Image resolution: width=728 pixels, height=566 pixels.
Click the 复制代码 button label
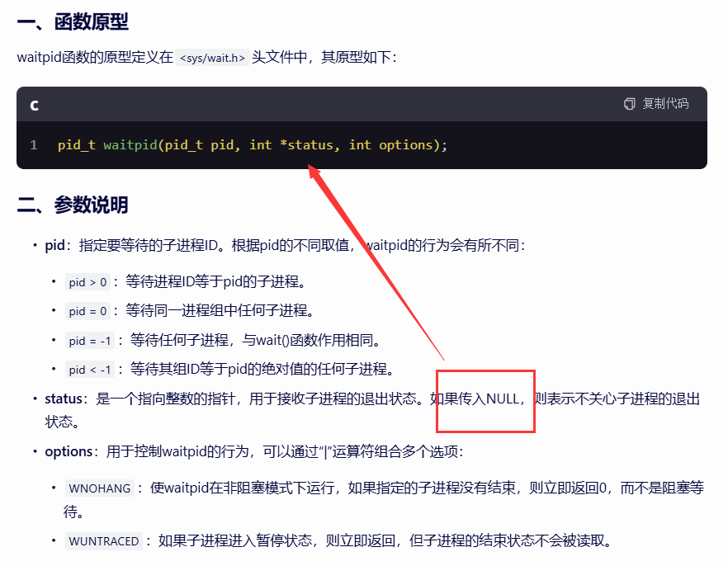(x=665, y=103)
